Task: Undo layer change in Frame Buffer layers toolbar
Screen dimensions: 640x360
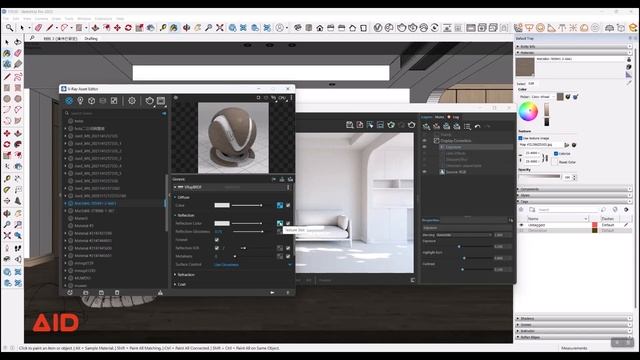Action: click(477, 127)
